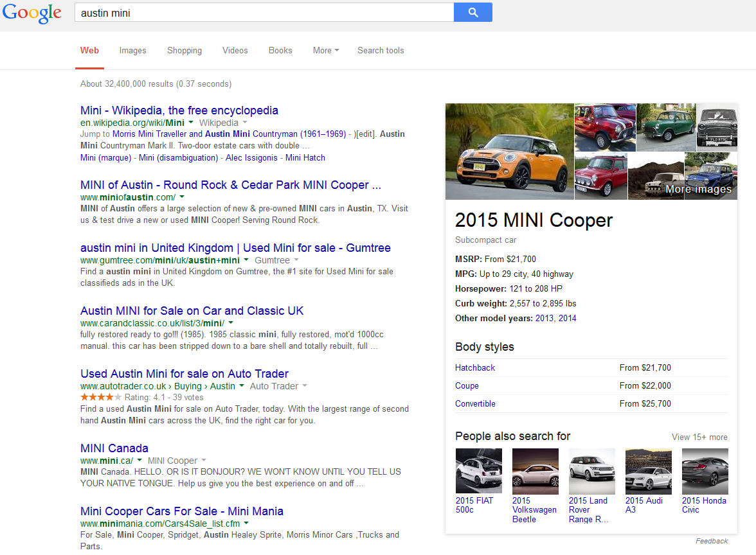Open the 2015 Honda Civic thumbnail
Viewport: 756px width, 555px height.
coord(705,471)
